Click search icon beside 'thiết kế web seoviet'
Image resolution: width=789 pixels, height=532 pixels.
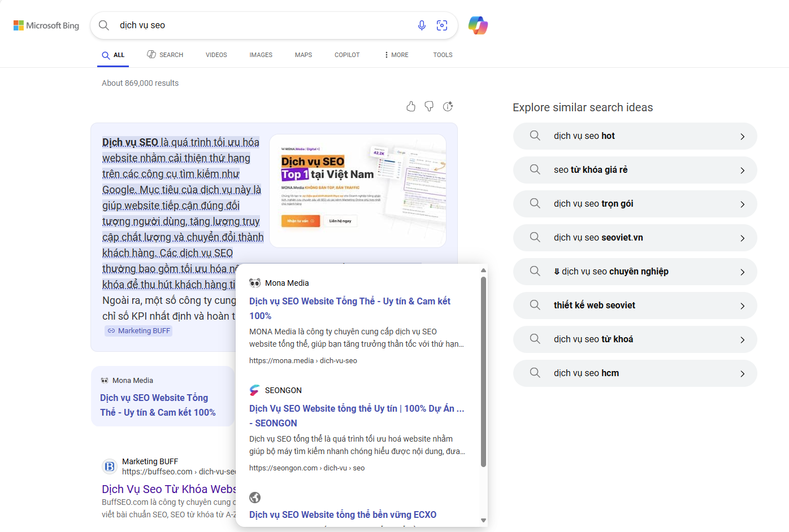tap(535, 305)
